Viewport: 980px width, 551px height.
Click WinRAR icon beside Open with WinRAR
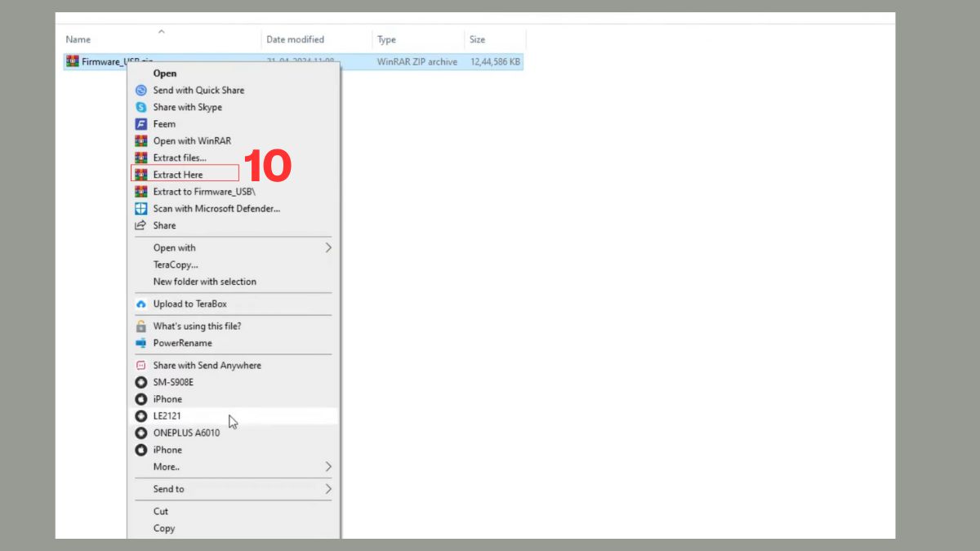140,141
